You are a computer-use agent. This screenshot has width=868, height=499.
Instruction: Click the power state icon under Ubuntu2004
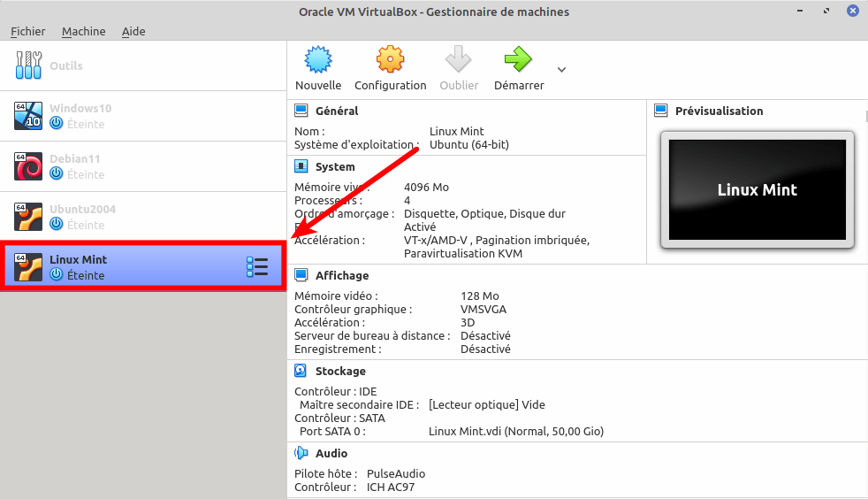(57, 224)
